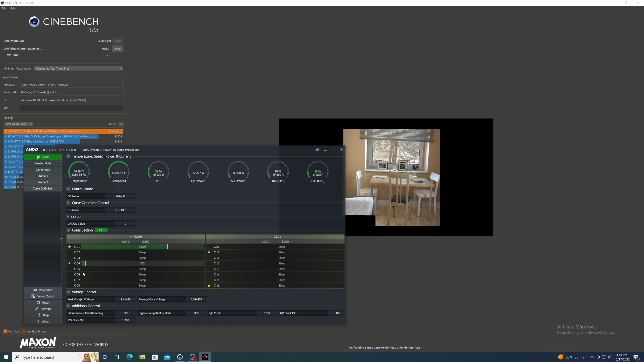Viewport: 644px width, 362px height.
Task: Click the Import/Export icon
Action: [x=33, y=296]
